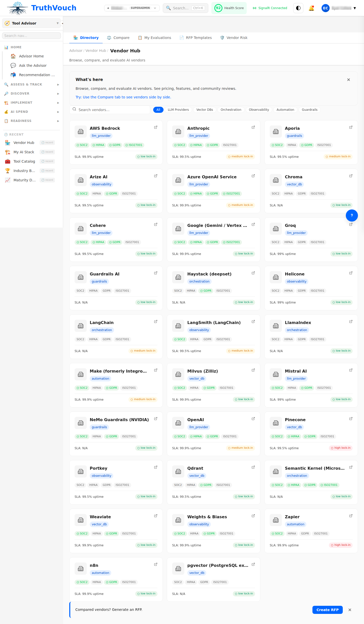364x624 pixels.
Task: Filter vendors by LLM Providers
Action: click(178, 110)
